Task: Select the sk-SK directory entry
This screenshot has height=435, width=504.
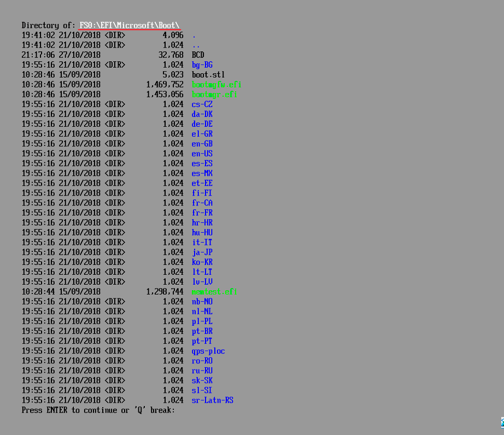Action: [x=202, y=380]
